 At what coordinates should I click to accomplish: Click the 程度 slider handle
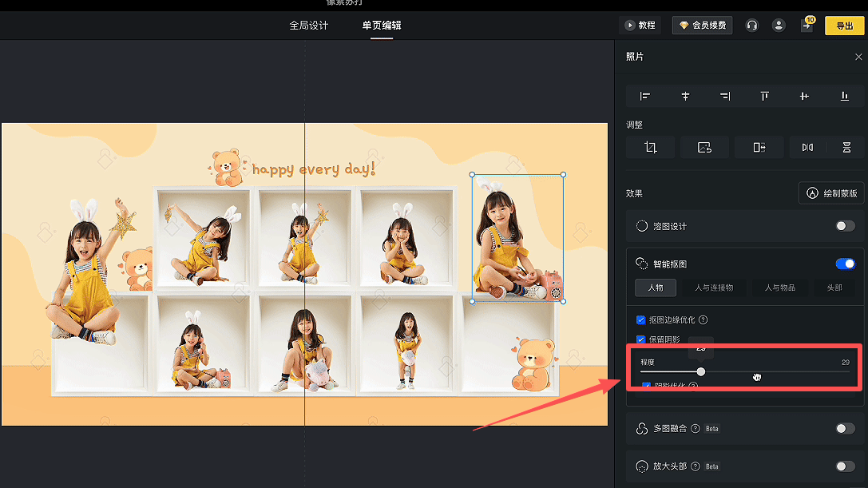(x=701, y=371)
